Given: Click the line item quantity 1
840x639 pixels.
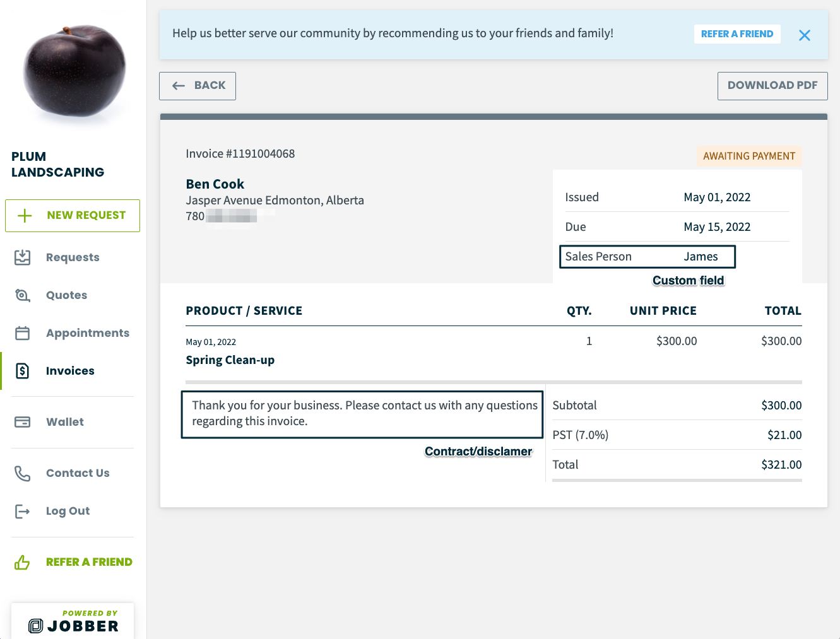Looking at the screenshot, I should [x=589, y=341].
